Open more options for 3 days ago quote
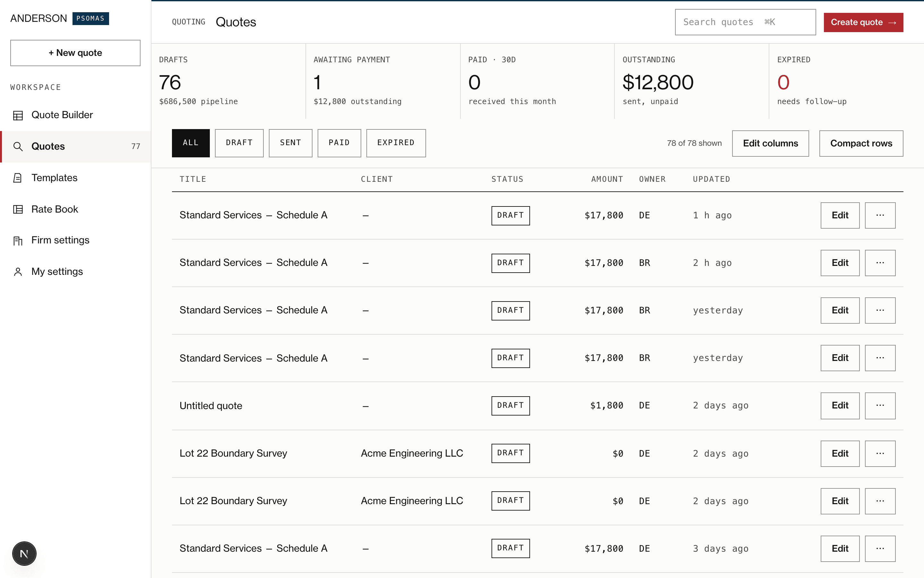924x578 pixels. pyautogui.click(x=880, y=548)
